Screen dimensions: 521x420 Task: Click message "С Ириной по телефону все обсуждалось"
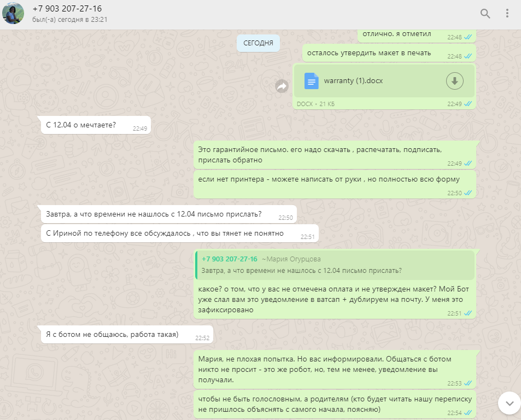pos(180,234)
